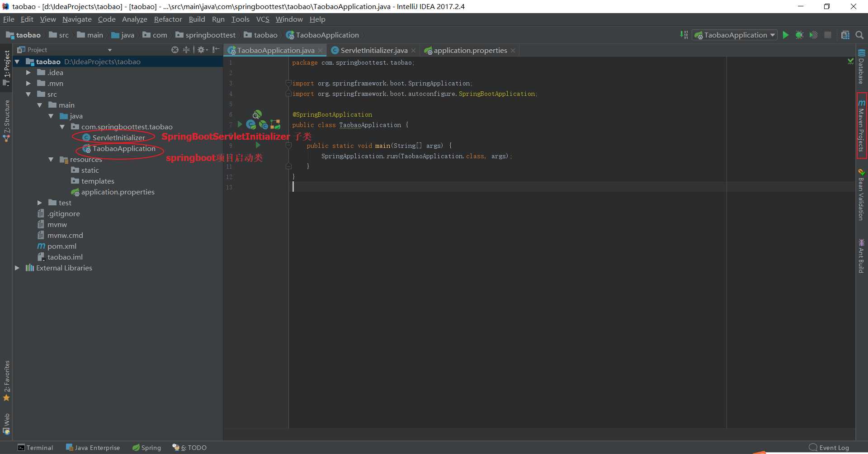
Task: Collapse the taobao root project node
Action: click(17, 61)
